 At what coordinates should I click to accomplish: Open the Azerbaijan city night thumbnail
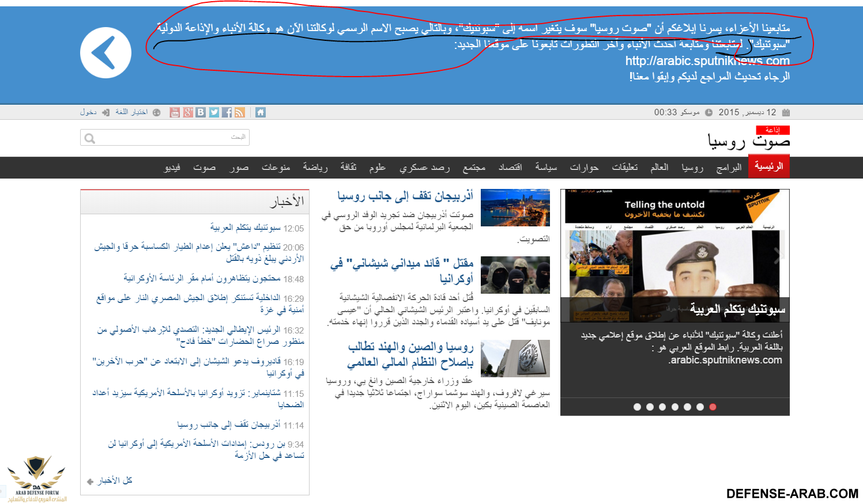tap(515, 207)
